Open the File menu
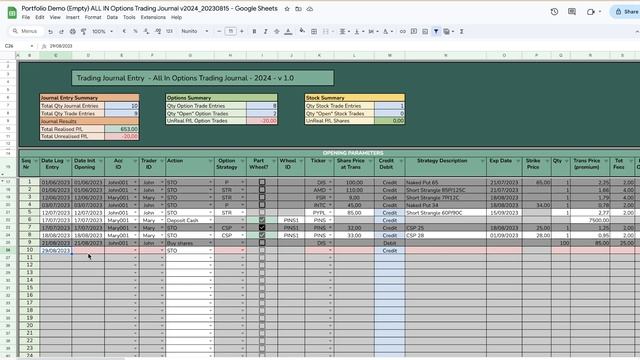The height and width of the screenshot is (360, 640). point(26,18)
